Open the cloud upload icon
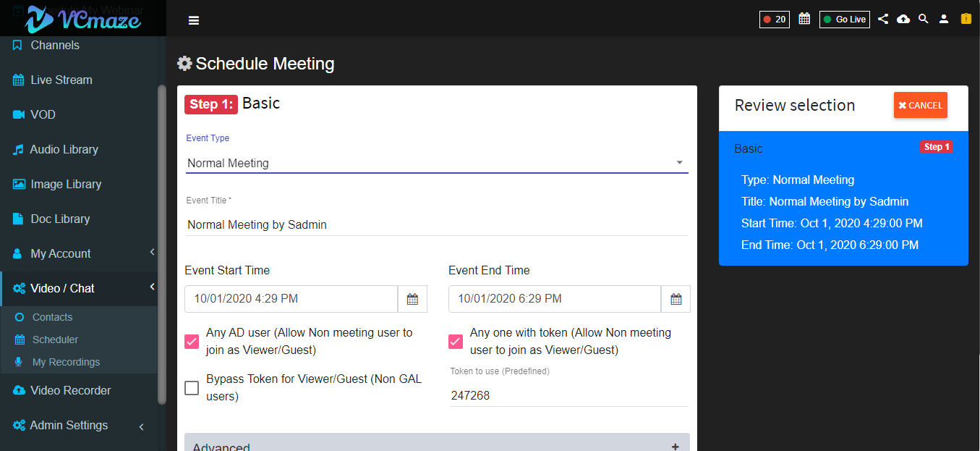Screen dimensions: 980x451 (x=903, y=19)
